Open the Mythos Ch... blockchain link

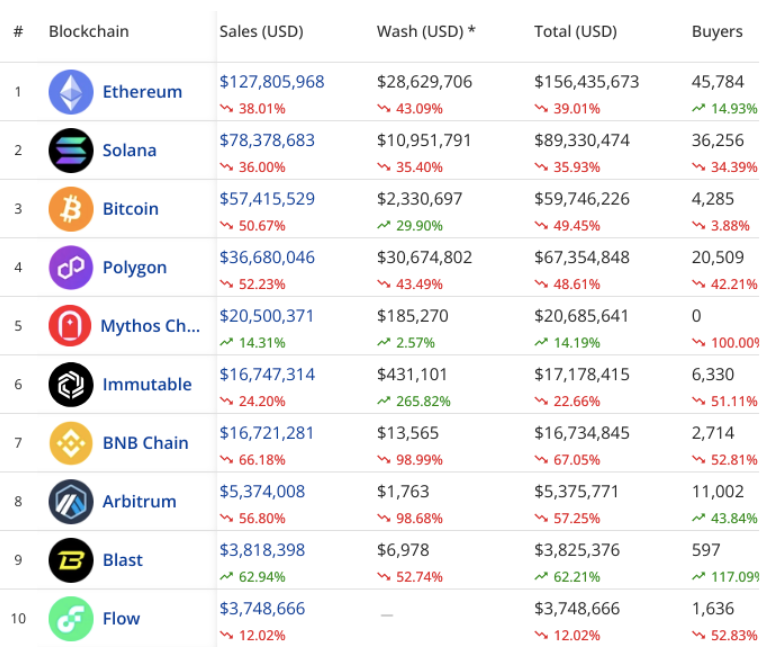(x=150, y=326)
